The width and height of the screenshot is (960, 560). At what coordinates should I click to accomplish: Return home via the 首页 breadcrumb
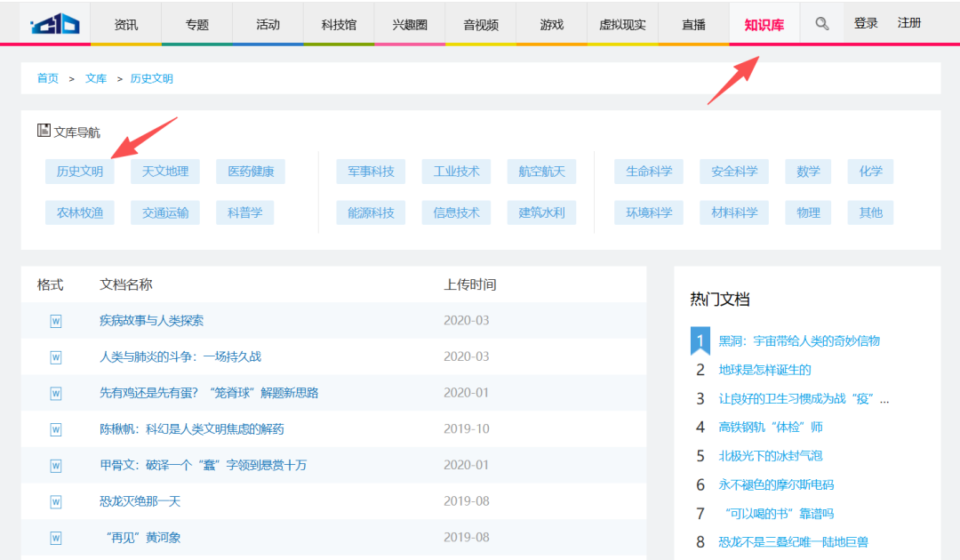point(47,78)
